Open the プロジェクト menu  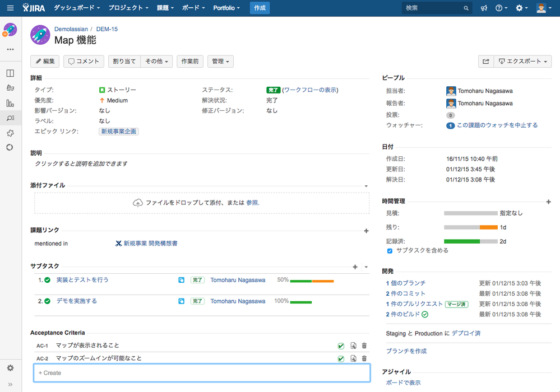click(x=128, y=8)
